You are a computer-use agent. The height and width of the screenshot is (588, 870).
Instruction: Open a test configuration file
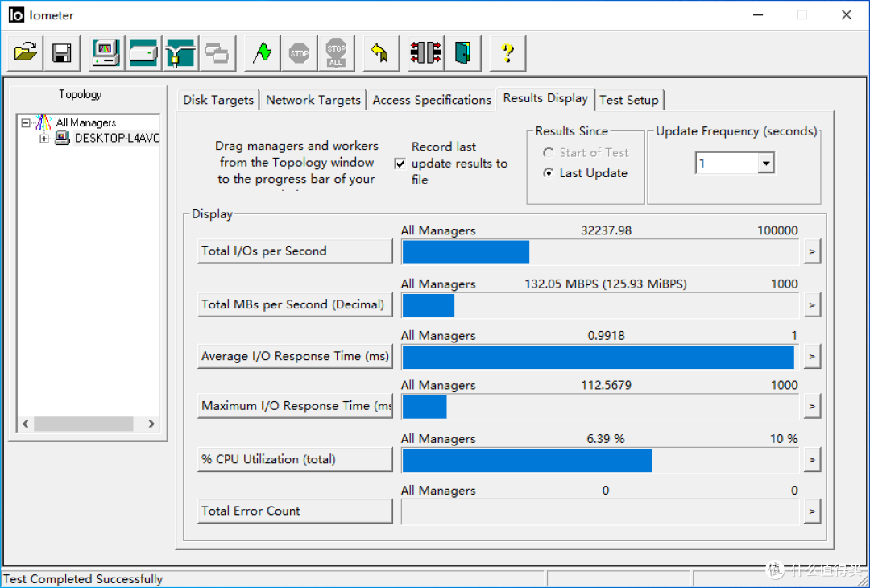(25, 53)
